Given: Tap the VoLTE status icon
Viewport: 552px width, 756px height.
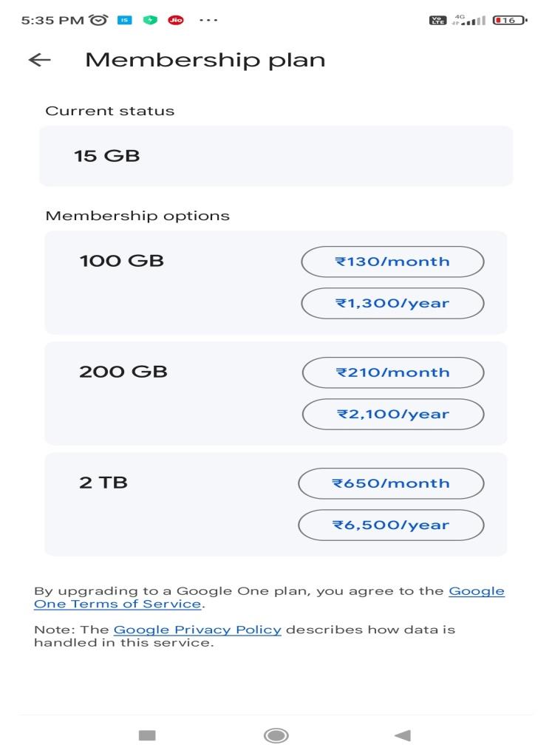Looking at the screenshot, I should click(x=437, y=20).
